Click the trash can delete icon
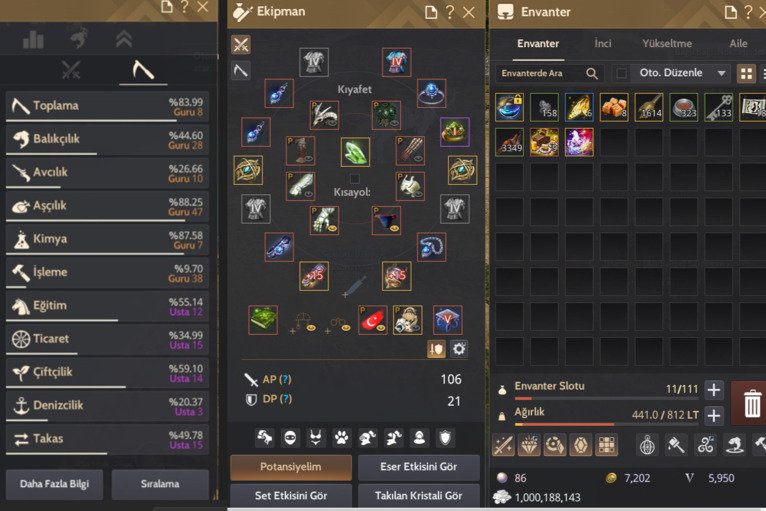Viewport: 766px width, 511px height. point(751,404)
